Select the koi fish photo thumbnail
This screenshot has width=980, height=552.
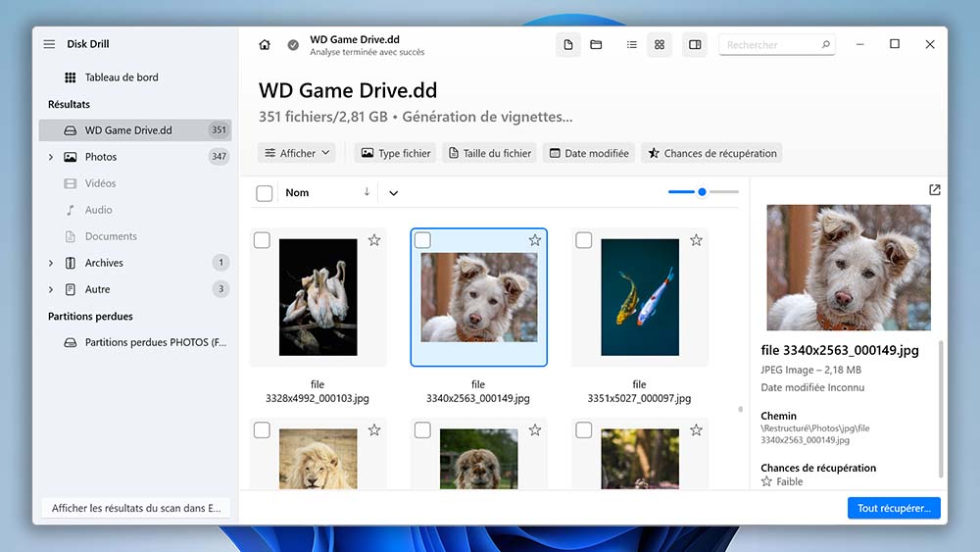640,297
